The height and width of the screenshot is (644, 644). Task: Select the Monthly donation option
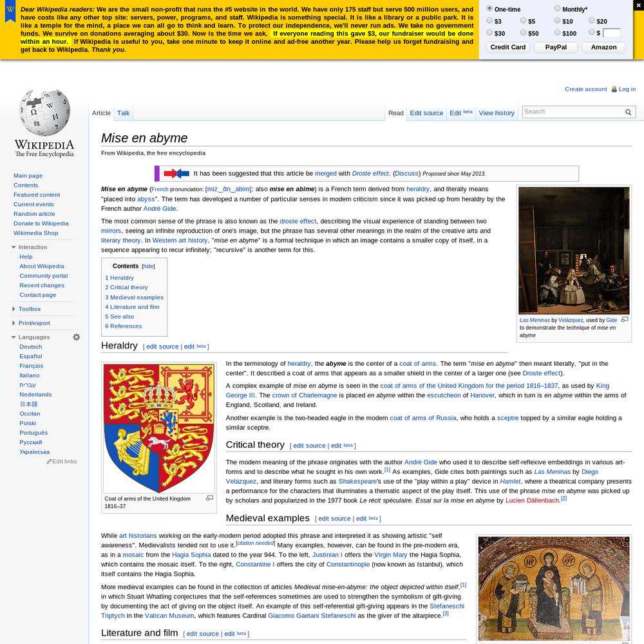pyautogui.click(x=557, y=8)
